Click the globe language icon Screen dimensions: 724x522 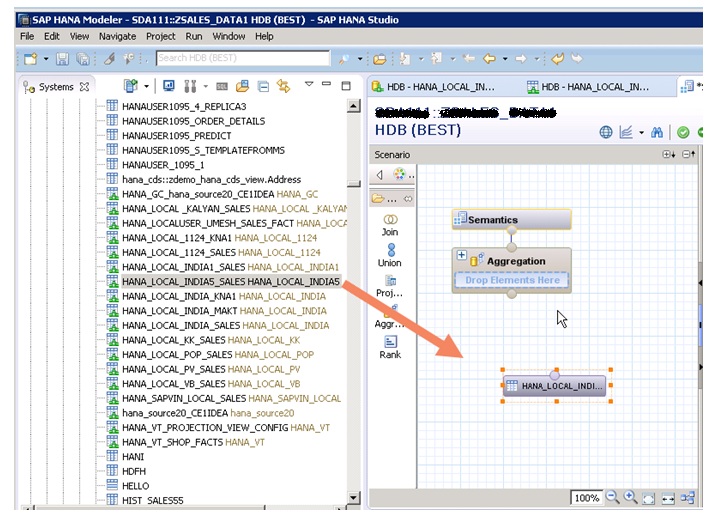[606, 132]
